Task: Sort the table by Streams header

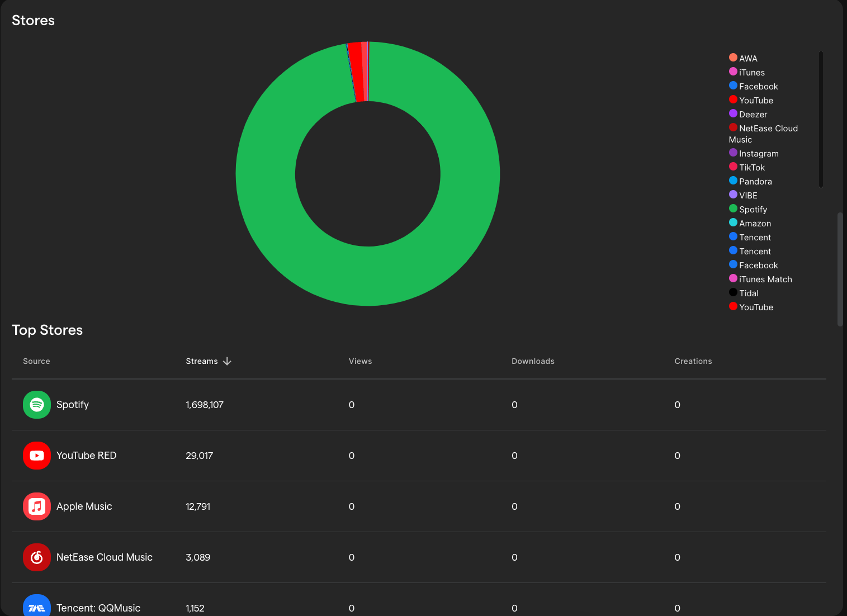Action: coord(202,361)
